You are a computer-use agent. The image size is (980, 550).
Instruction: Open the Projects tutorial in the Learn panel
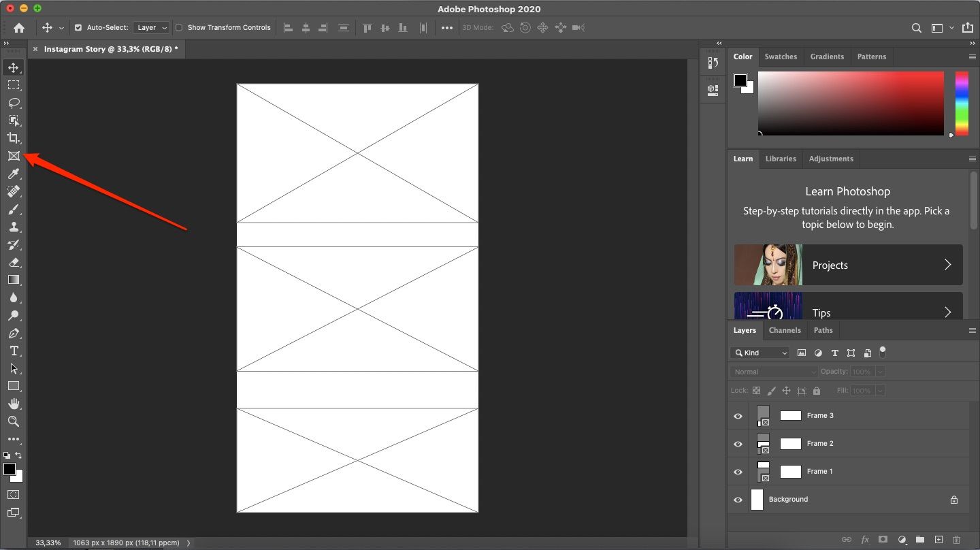(x=847, y=265)
